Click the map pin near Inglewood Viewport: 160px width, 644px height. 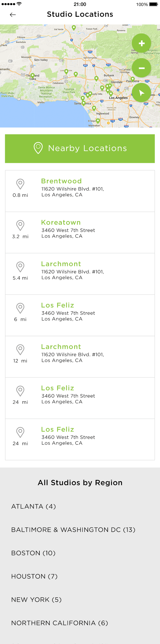click(x=94, y=108)
